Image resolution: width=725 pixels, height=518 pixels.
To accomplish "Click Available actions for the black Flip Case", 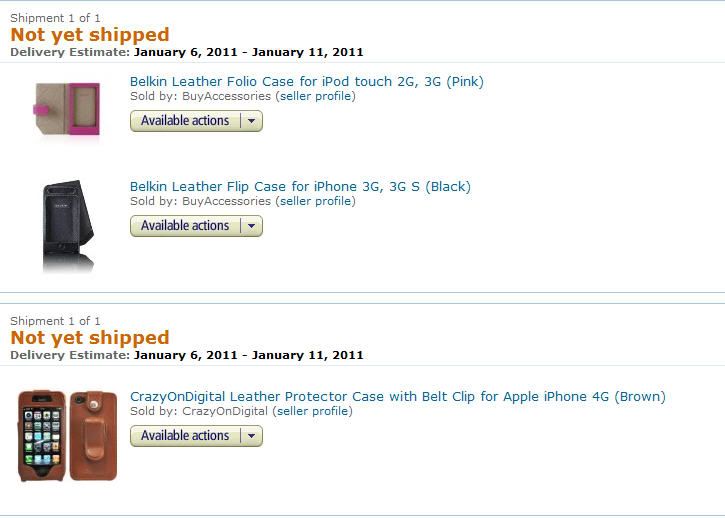I will click(x=185, y=226).
